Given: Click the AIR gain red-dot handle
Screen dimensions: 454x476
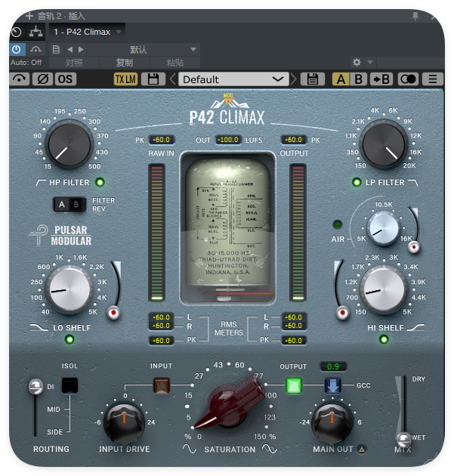Looking at the screenshot, I should pyautogui.click(x=414, y=247).
